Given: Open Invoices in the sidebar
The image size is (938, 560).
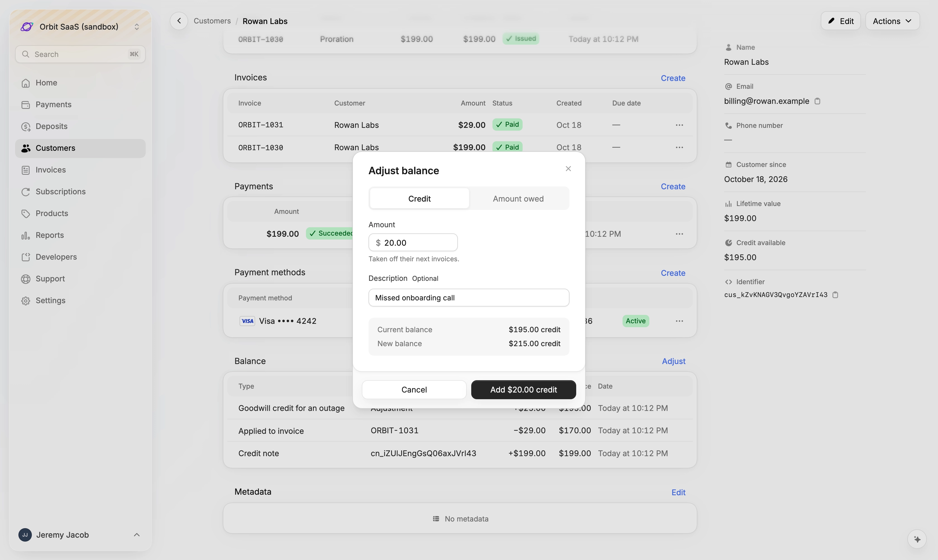Looking at the screenshot, I should coord(80,170).
